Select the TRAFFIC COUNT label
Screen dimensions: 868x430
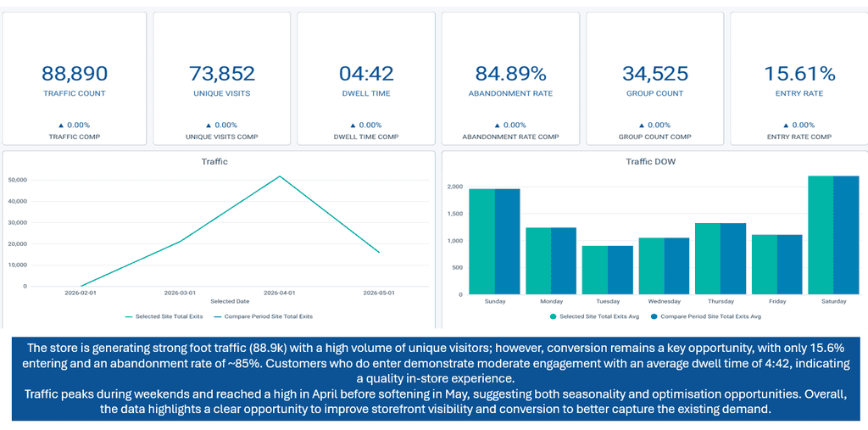pyautogui.click(x=75, y=93)
